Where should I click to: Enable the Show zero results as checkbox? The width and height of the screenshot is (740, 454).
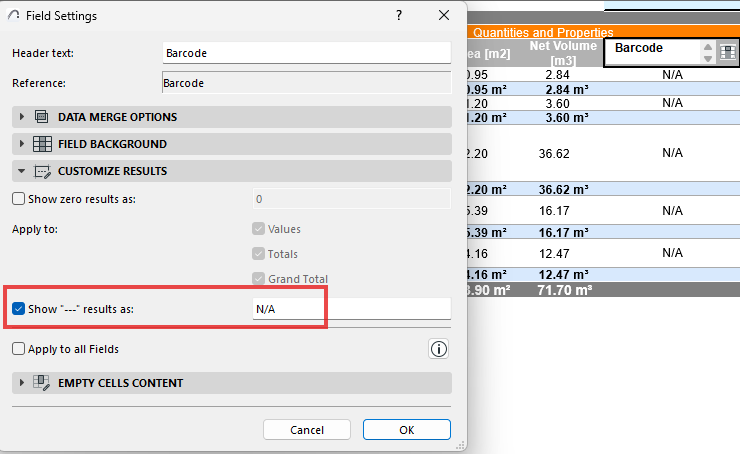[19, 199]
